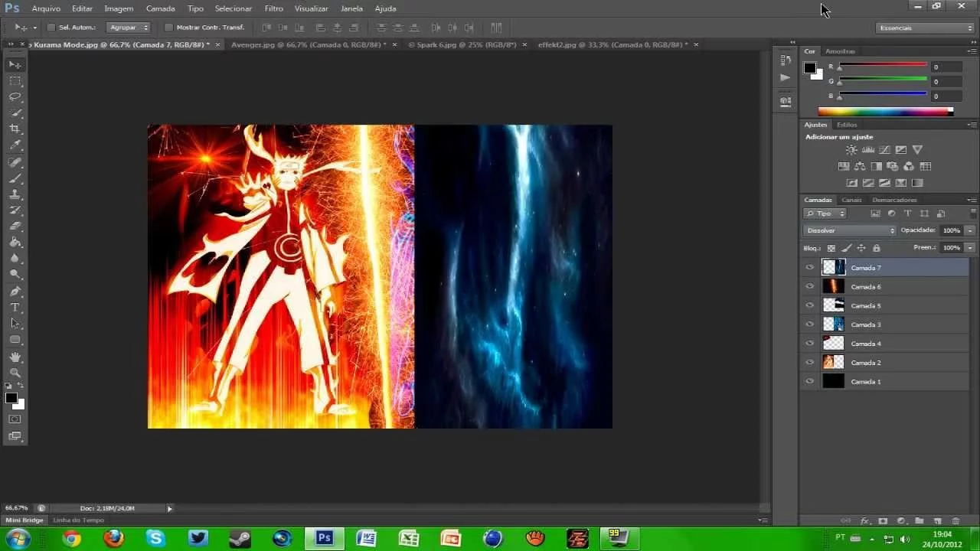Open Firefox from the taskbar

pyautogui.click(x=113, y=539)
